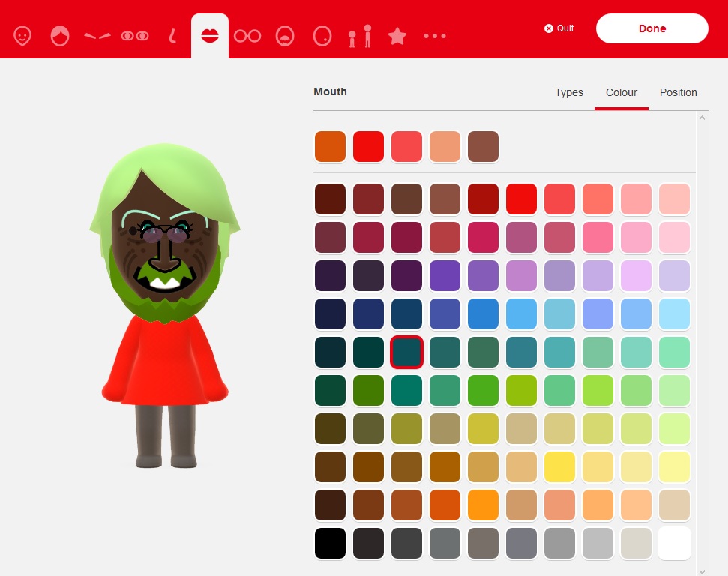Open the favorite star category icon
The width and height of the screenshot is (728, 576).
pos(397,36)
